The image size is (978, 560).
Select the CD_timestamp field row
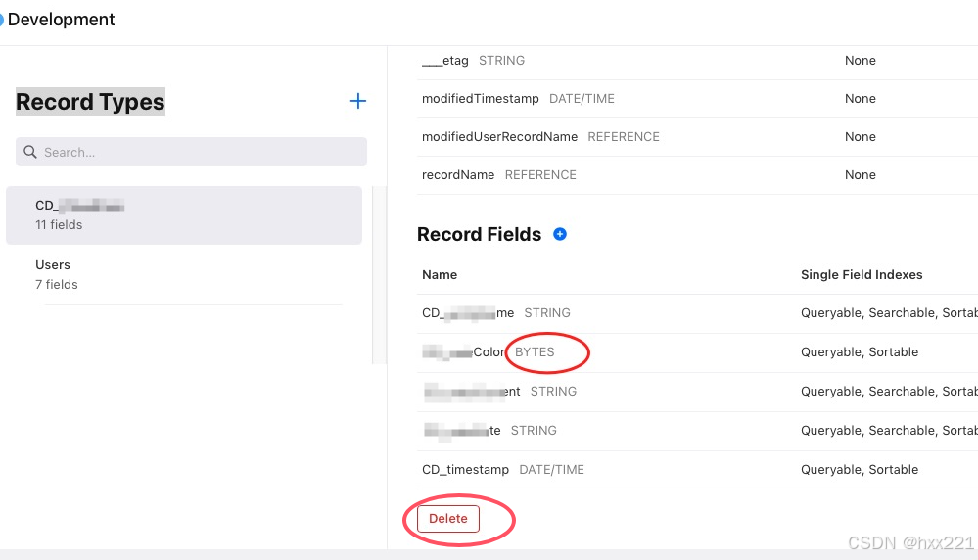[697, 470]
